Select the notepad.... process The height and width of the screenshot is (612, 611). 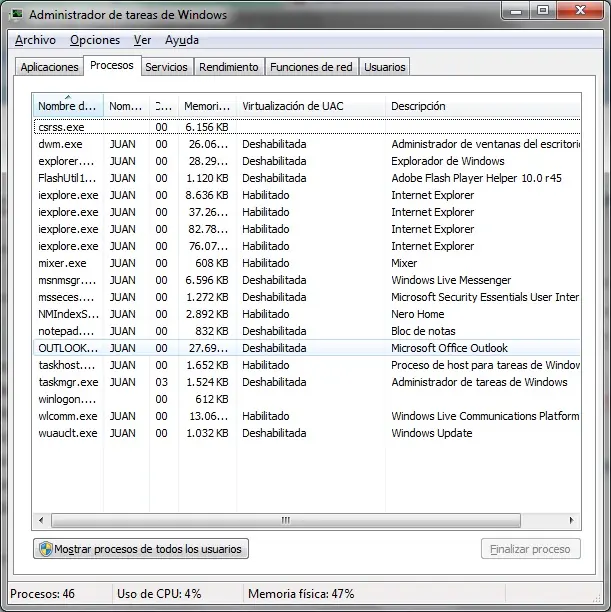307,331
